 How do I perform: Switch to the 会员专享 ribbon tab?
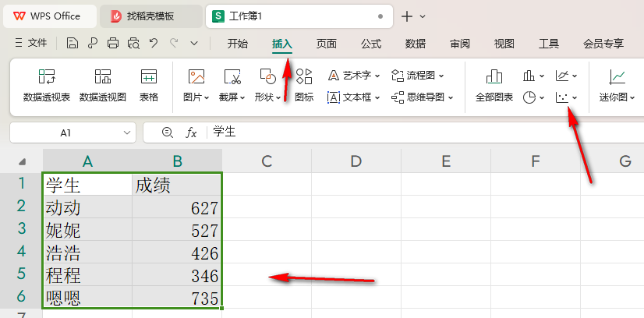(603, 44)
